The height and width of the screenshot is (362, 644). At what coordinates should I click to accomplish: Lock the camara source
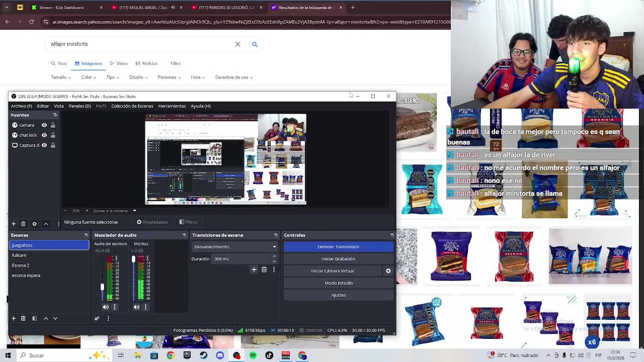click(x=53, y=125)
